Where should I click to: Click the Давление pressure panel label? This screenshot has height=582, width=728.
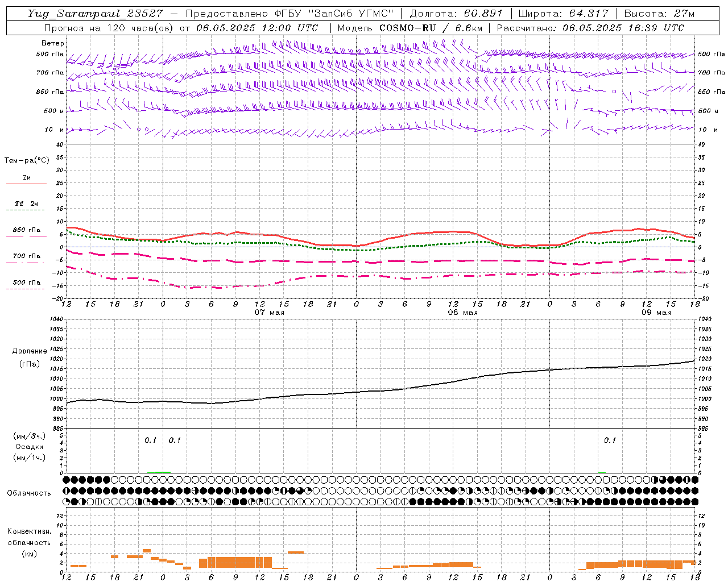[x=30, y=351]
